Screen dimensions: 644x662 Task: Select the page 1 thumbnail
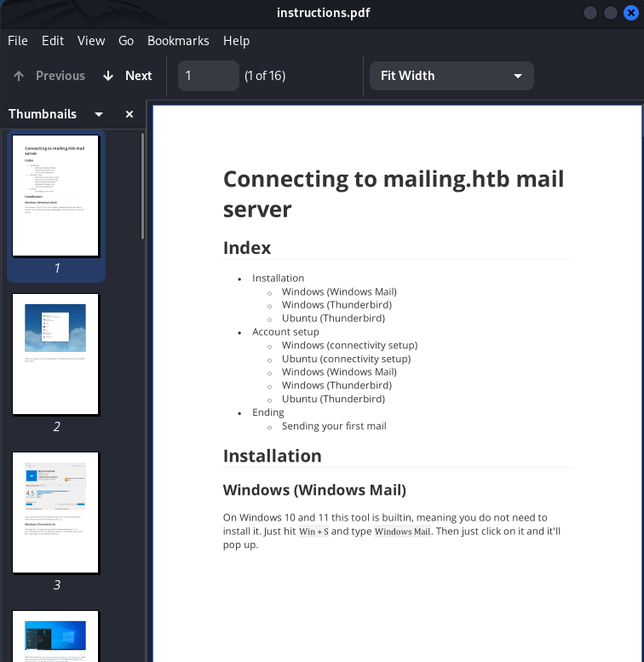56,196
